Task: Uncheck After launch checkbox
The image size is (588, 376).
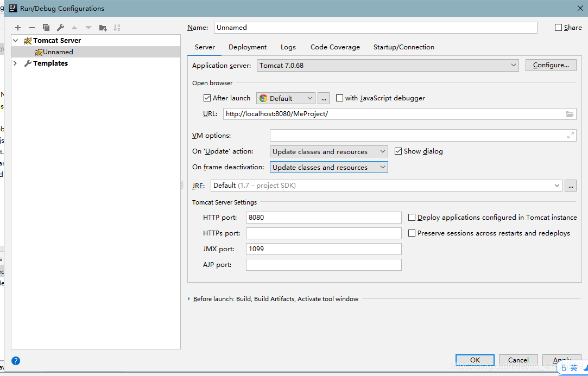Action: click(207, 98)
